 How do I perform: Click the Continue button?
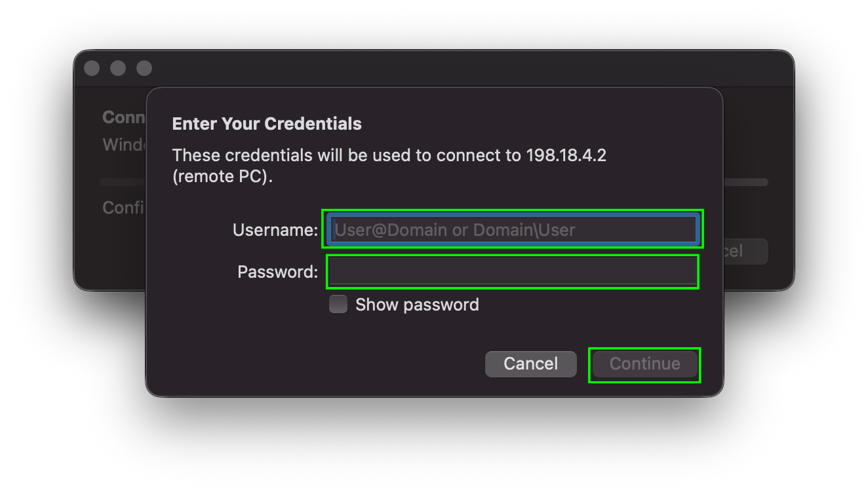pos(644,364)
